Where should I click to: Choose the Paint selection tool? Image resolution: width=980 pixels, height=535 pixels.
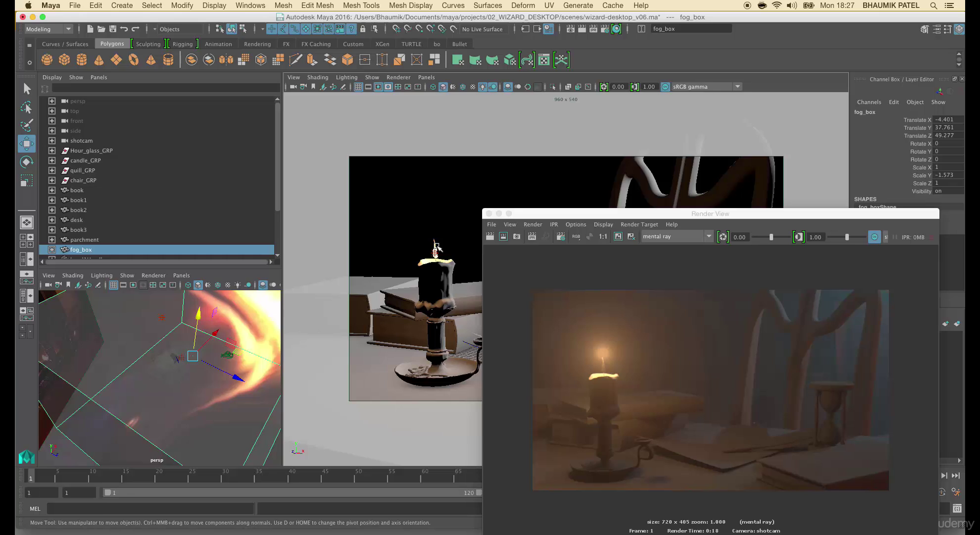[27, 125]
